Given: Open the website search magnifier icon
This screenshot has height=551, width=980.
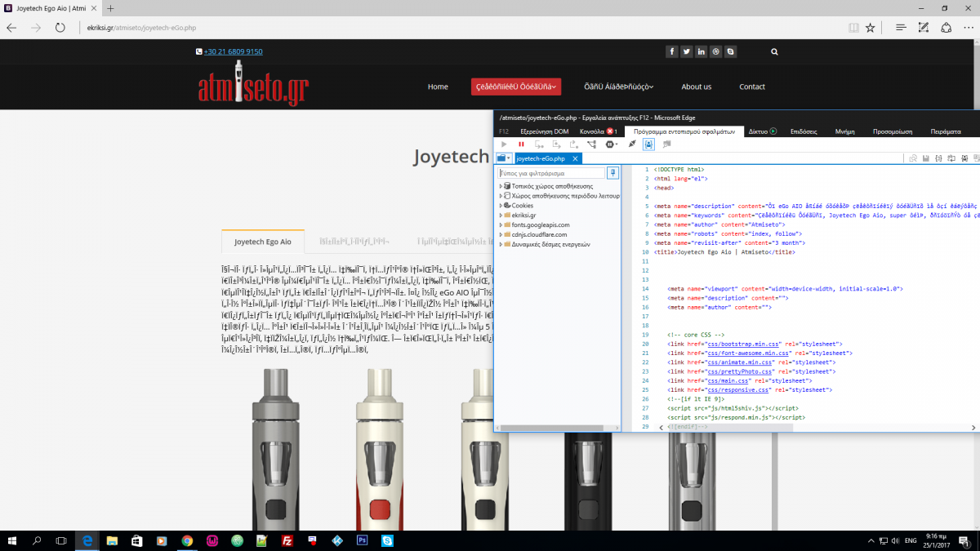Looking at the screenshot, I should (x=774, y=51).
